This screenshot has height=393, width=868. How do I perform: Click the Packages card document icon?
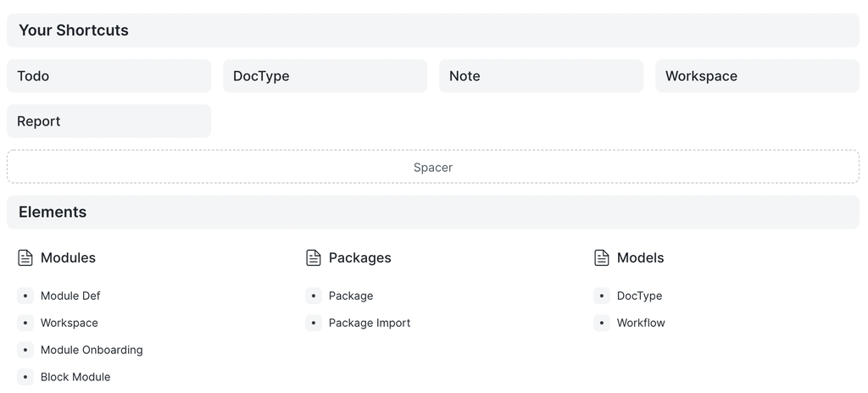[314, 257]
